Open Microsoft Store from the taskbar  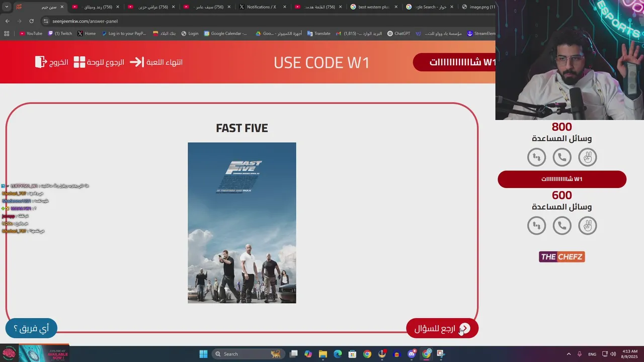353,354
